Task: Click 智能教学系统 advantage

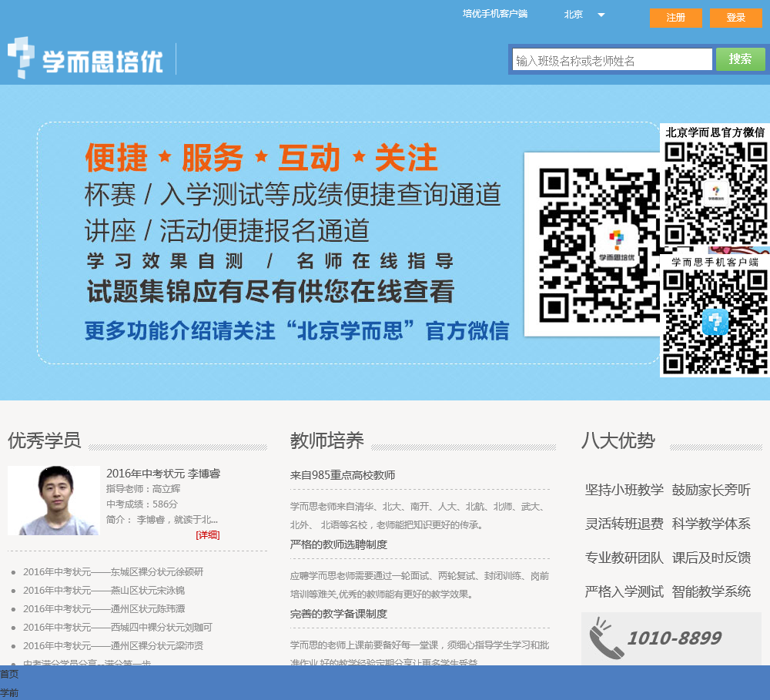Action: tap(711, 591)
